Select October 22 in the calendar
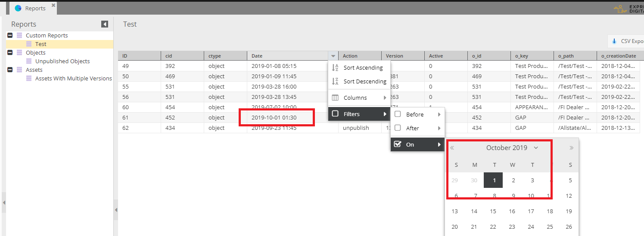 coord(493,227)
